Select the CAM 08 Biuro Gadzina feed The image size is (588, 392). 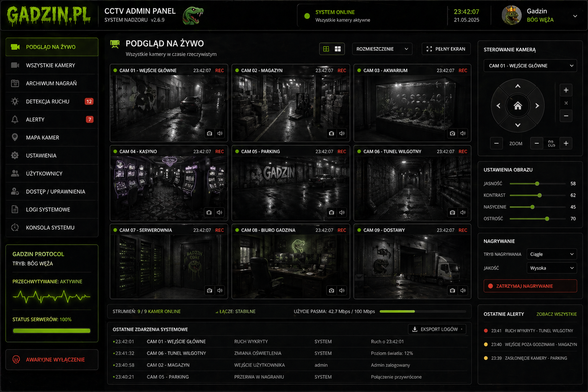[291, 264]
